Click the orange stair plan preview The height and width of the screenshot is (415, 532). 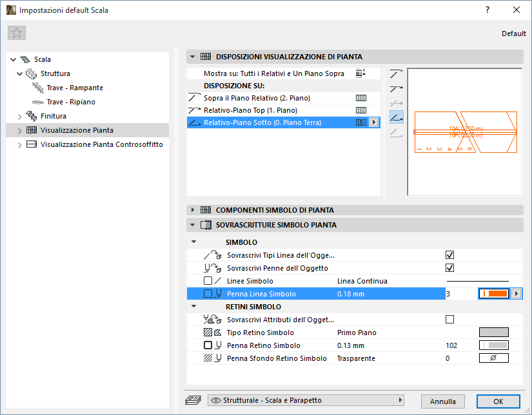[466, 132]
